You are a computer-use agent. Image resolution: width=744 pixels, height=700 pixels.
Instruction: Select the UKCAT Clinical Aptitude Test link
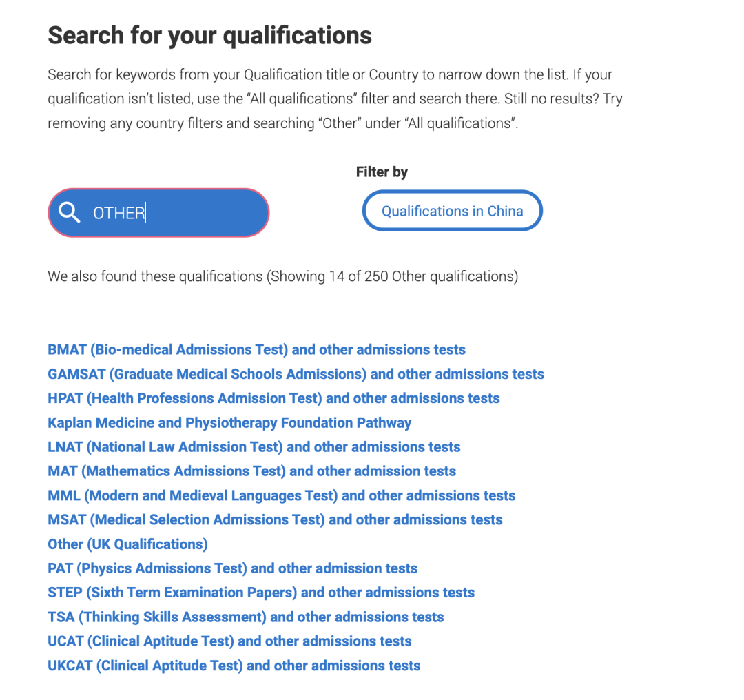point(234,666)
